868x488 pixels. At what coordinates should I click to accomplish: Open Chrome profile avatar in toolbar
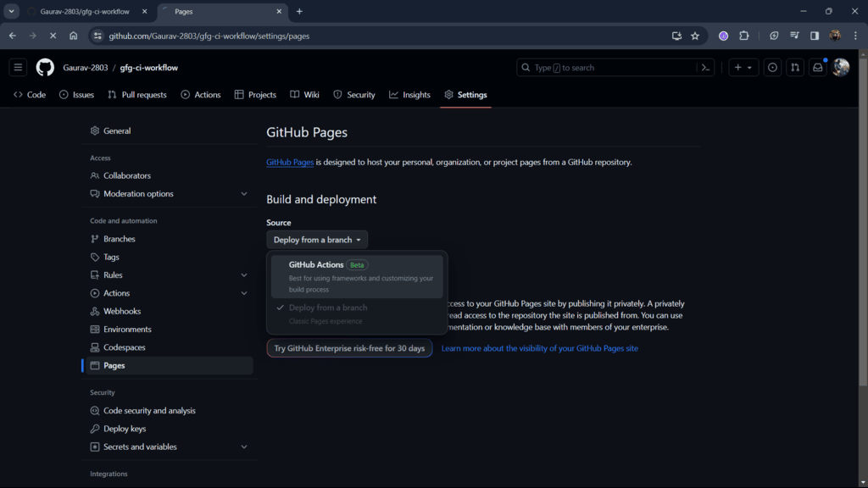[835, 36]
